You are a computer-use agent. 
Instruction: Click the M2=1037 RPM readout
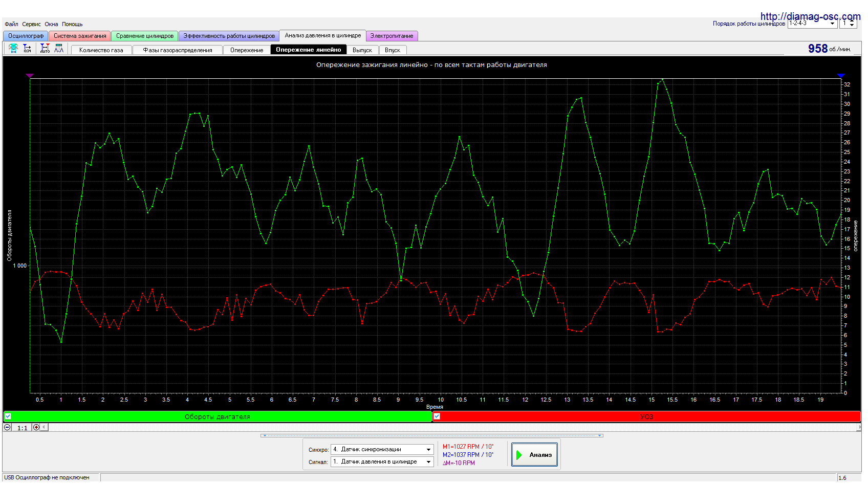click(x=468, y=455)
